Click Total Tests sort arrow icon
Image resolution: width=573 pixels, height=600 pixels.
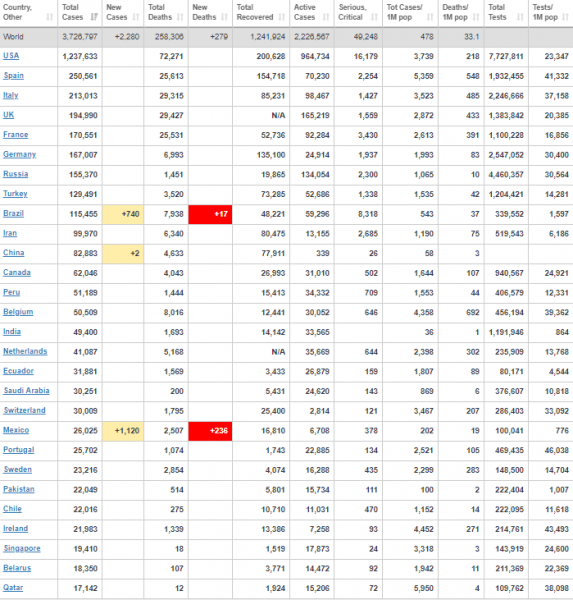pos(520,17)
